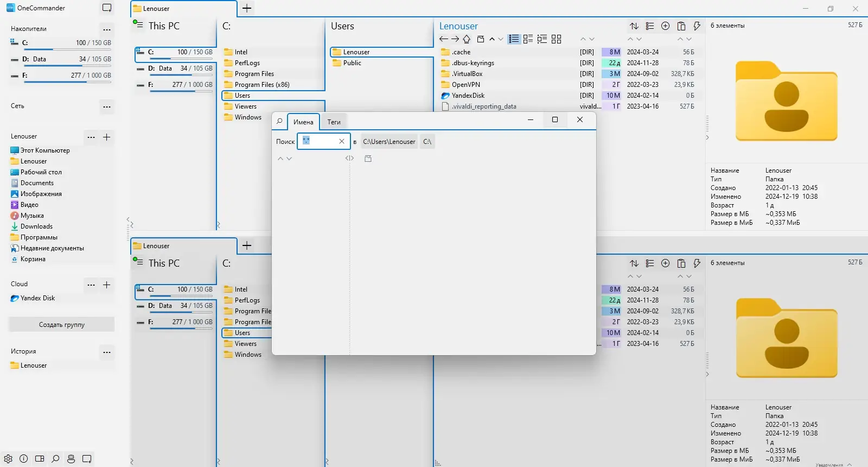Select bottom Lenouser tab
The image size is (868, 467).
point(183,246)
